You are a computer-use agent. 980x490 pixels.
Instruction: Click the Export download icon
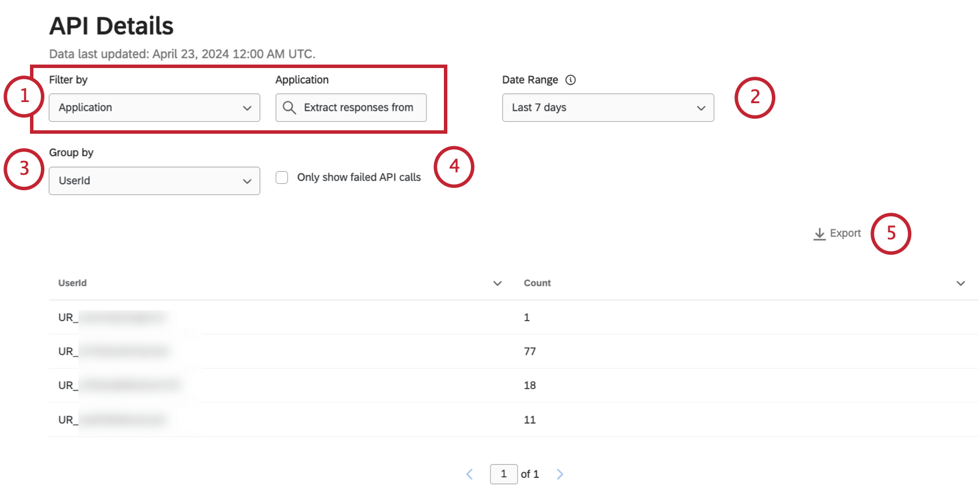pyautogui.click(x=819, y=233)
